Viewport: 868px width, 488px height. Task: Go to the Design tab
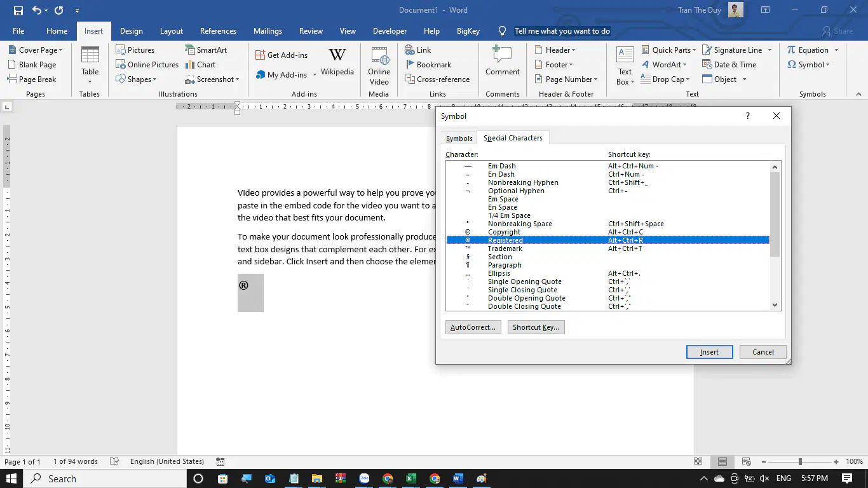(132, 31)
